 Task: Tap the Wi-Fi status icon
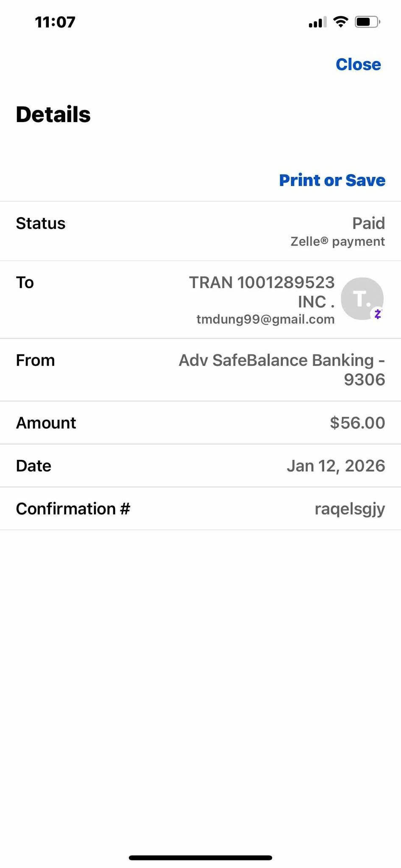pyautogui.click(x=340, y=22)
